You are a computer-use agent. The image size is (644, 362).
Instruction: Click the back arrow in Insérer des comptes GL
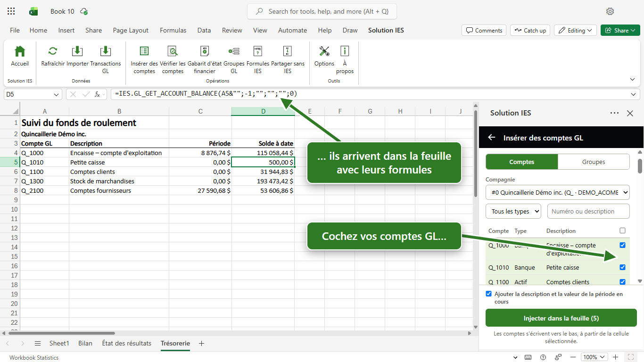pyautogui.click(x=492, y=138)
